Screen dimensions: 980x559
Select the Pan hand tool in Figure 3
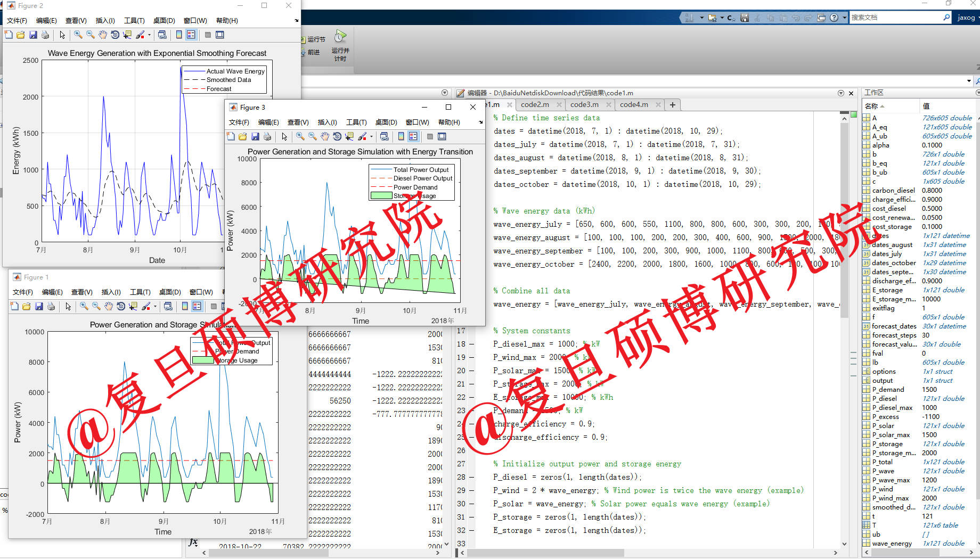(x=325, y=137)
